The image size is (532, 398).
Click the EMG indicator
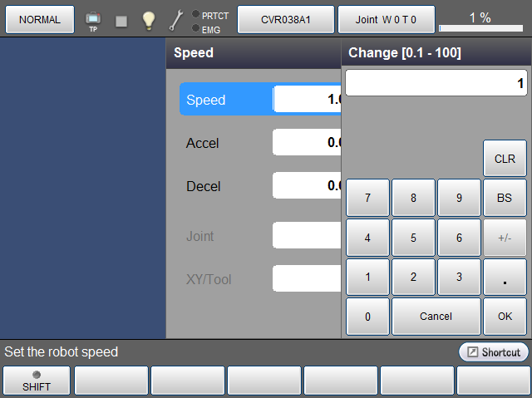click(206, 29)
